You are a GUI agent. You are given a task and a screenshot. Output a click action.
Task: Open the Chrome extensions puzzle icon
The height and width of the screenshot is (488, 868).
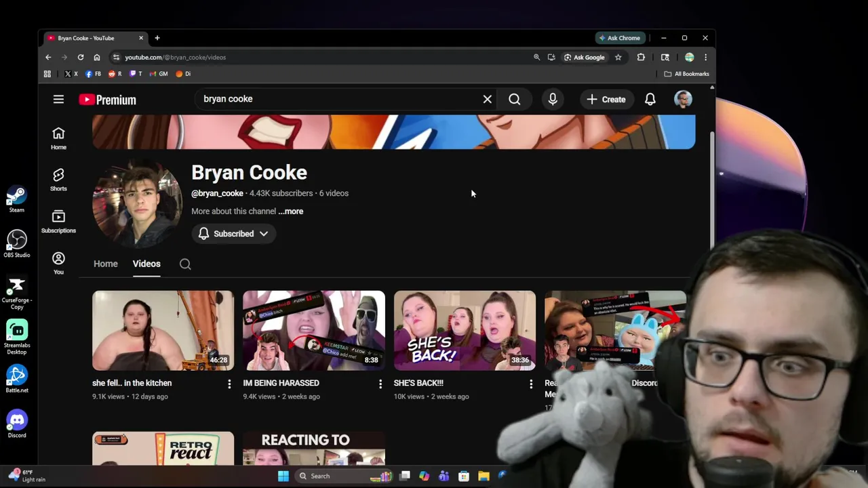click(641, 58)
